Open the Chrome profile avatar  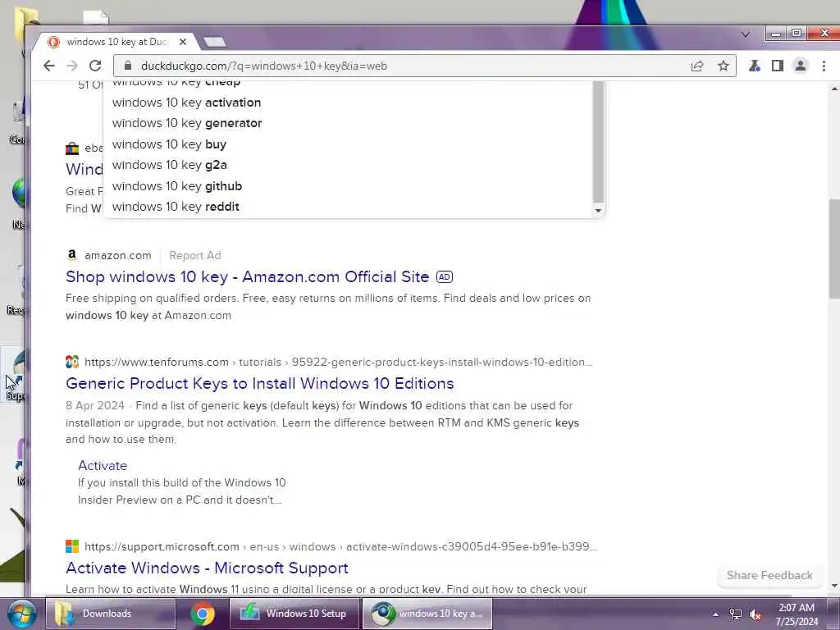(x=801, y=66)
